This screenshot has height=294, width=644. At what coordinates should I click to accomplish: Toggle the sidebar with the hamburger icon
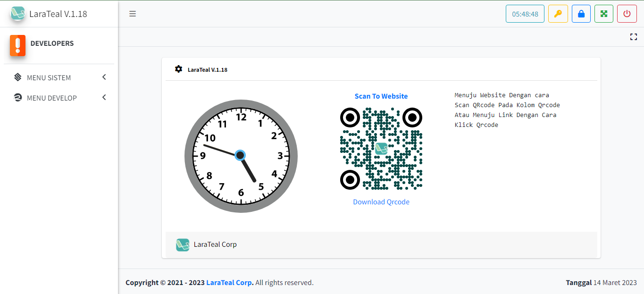tap(133, 13)
